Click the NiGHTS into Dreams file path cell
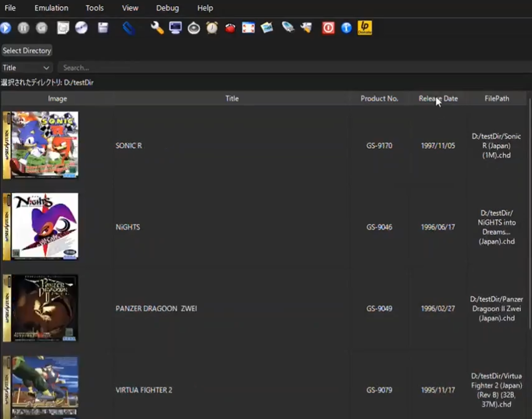 click(497, 227)
